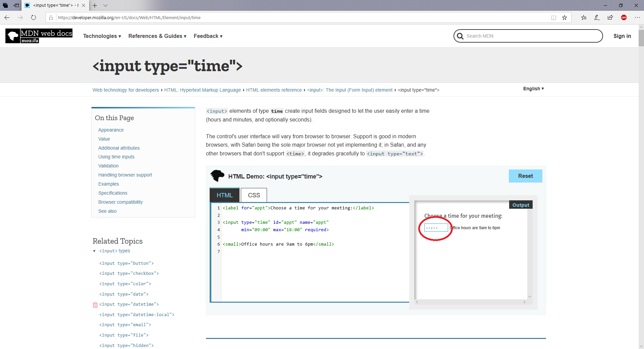Click the search magnifier in Search MDN
The image size is (644, 349).
460,36
